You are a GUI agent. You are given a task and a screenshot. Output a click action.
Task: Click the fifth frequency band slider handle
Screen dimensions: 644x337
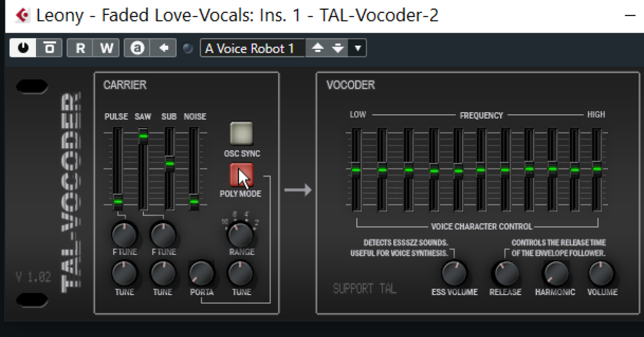458,171
